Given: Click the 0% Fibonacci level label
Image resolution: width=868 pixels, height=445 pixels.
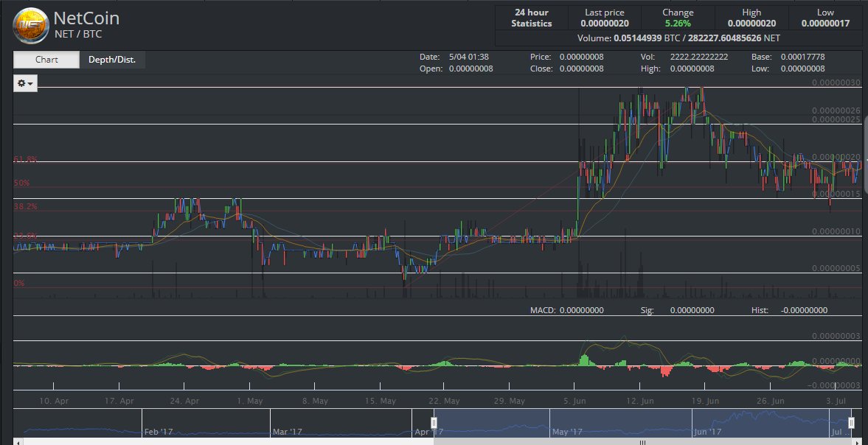Looking at the screenshot, I should click(19, 283).
